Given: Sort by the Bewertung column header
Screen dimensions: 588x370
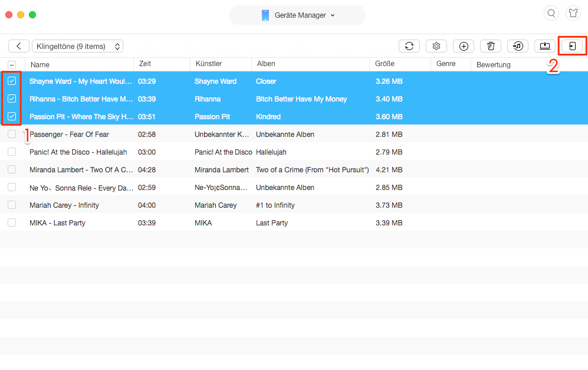Looking at the screenshot, I should 493,64.
